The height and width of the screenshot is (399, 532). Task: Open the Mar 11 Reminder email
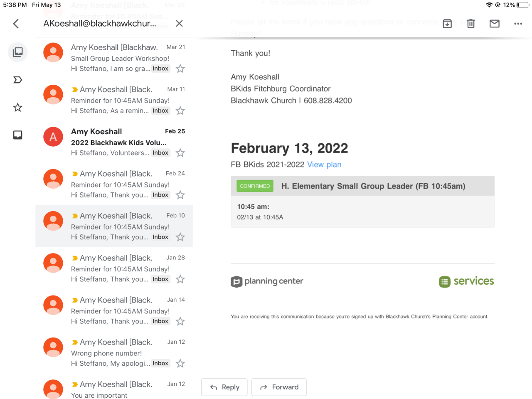[x=121, y=100]
